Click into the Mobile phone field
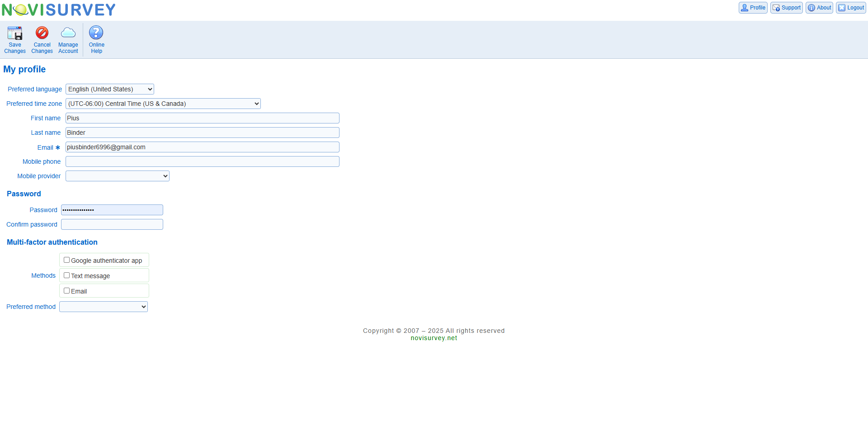The width and height of the screenshot is (868, 436). pos(202,161)
